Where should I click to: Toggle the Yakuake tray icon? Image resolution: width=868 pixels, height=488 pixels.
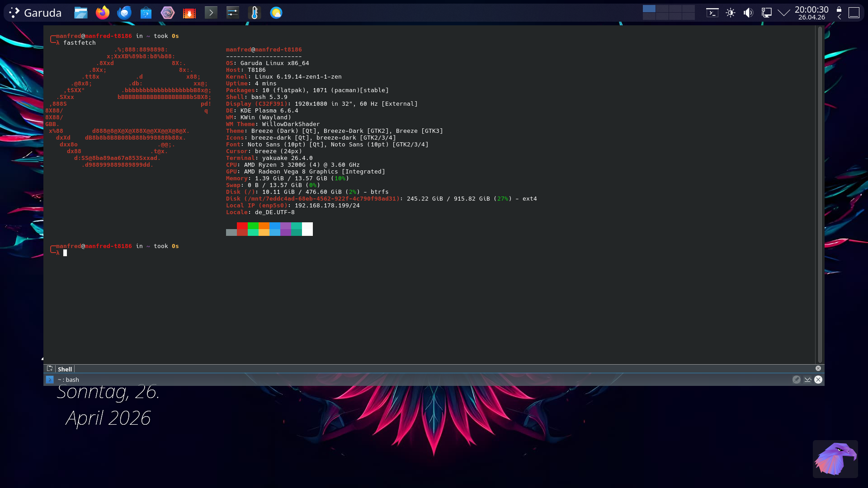[x=712, y=13]
